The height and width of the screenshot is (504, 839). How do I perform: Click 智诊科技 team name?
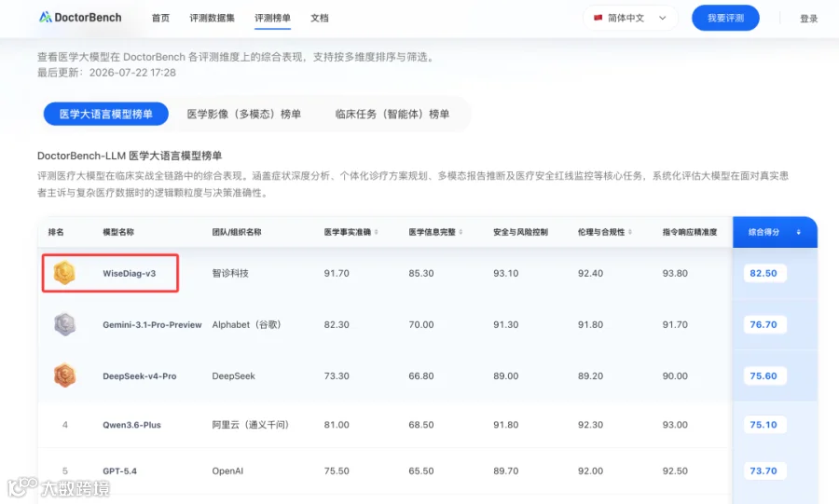point(230,273)
